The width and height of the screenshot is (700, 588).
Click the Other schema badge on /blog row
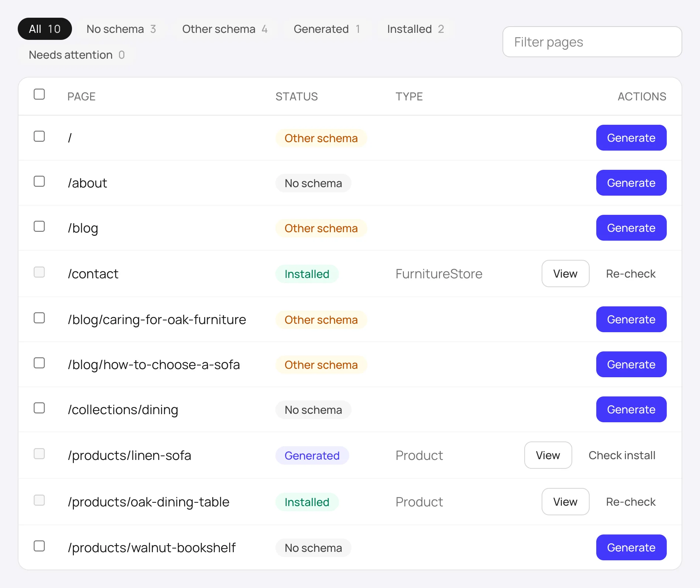pos(321,228)
